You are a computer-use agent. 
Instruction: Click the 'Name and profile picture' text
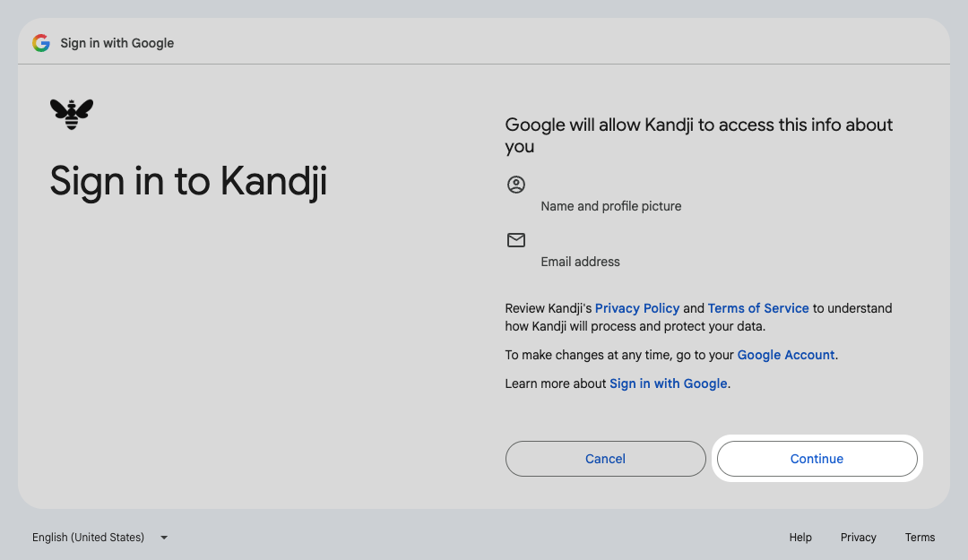coord(611,206)
